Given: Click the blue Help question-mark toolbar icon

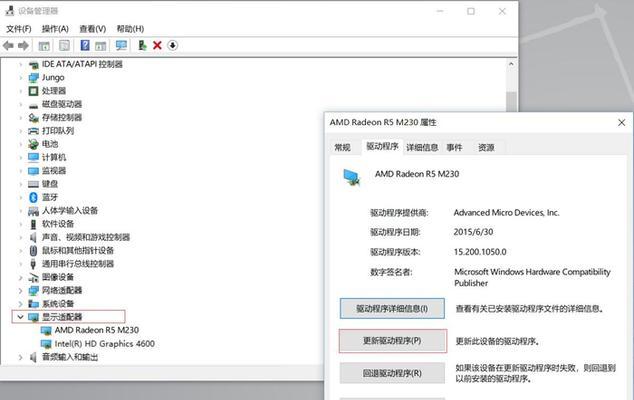Looking at the screenshot, I should coord(85,45).
